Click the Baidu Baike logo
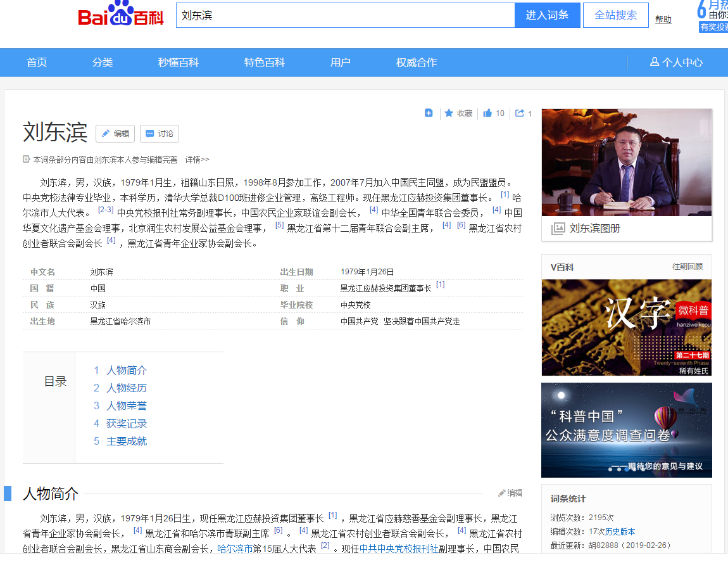Screen dimensions: 728x567 (x=121, y=14)
